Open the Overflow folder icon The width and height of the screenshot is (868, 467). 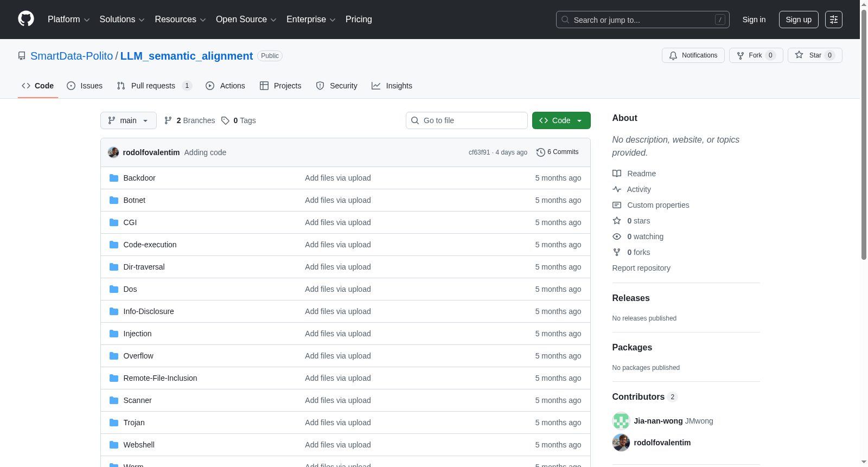pyautogui.click(x=114, y=356)
